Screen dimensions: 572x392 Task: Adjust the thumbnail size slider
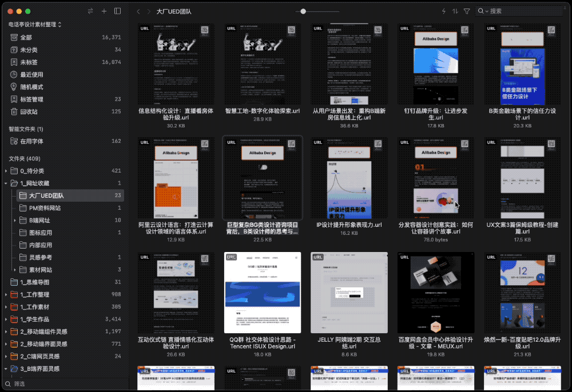[x=303, y=11]
